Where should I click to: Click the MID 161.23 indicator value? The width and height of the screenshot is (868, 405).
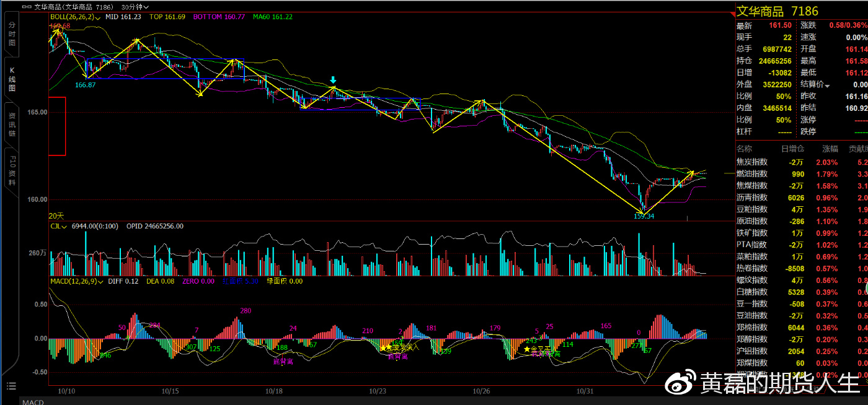coord(123,17)
